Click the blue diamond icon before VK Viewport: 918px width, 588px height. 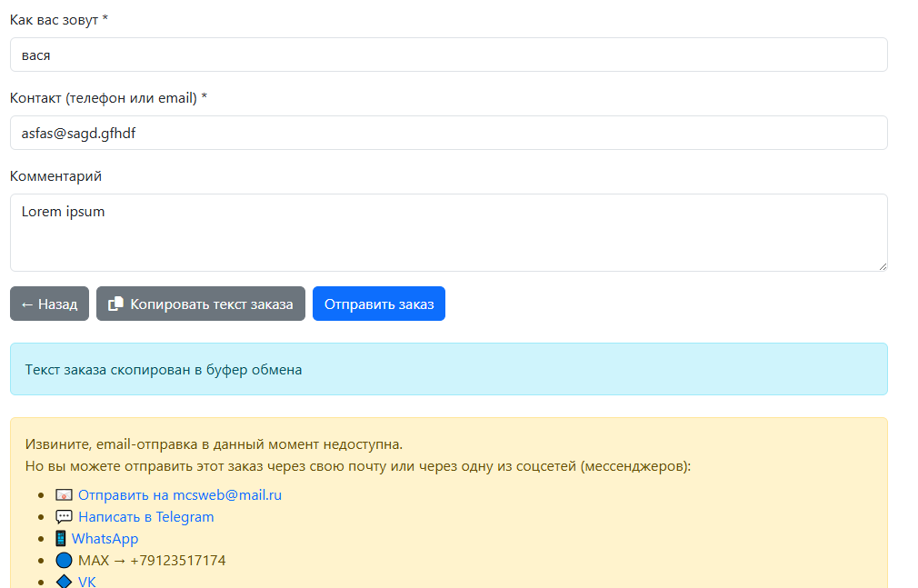click(x=64, y=582)
